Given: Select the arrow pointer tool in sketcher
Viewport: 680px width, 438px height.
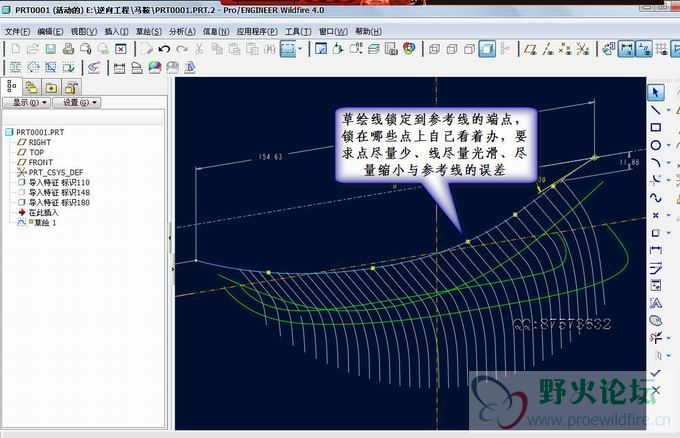Looking at the screenshot, I should [x=655, y=92].
